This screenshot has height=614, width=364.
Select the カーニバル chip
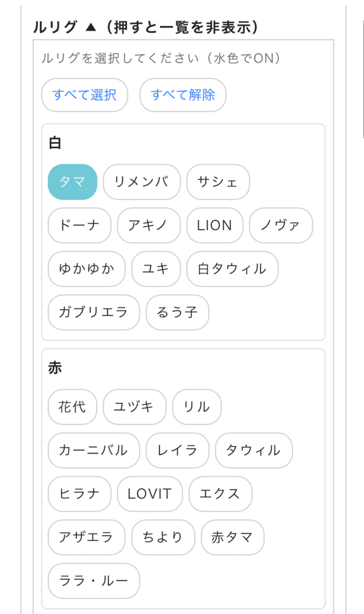click(94, 450)
